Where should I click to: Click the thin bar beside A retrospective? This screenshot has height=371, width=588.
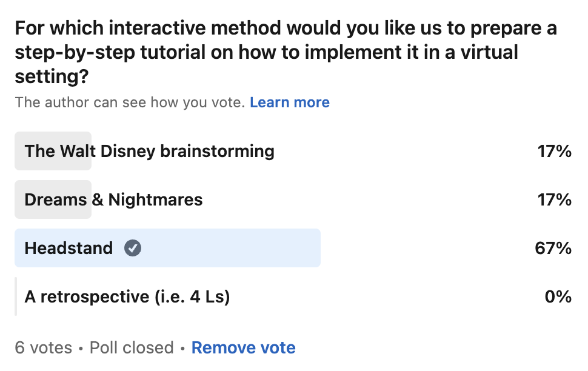point(16,296)
